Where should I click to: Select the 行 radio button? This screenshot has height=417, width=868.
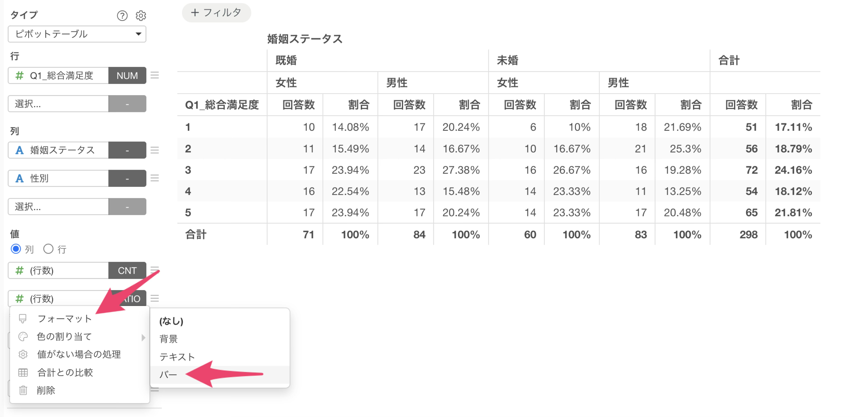point(48,249)
